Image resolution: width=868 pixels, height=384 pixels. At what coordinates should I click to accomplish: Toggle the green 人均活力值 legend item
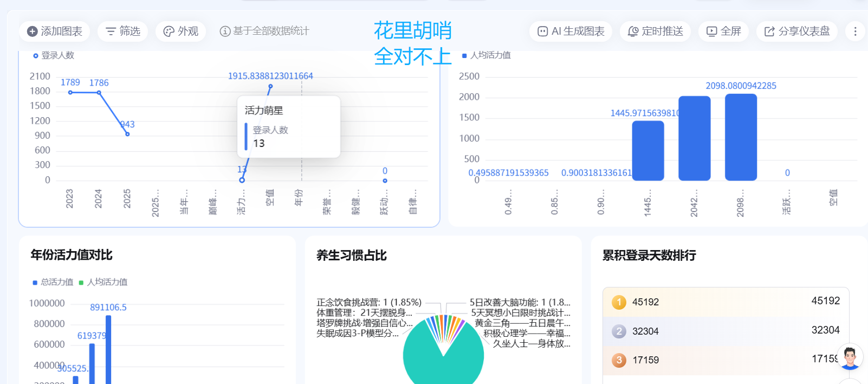pos(103,282)
